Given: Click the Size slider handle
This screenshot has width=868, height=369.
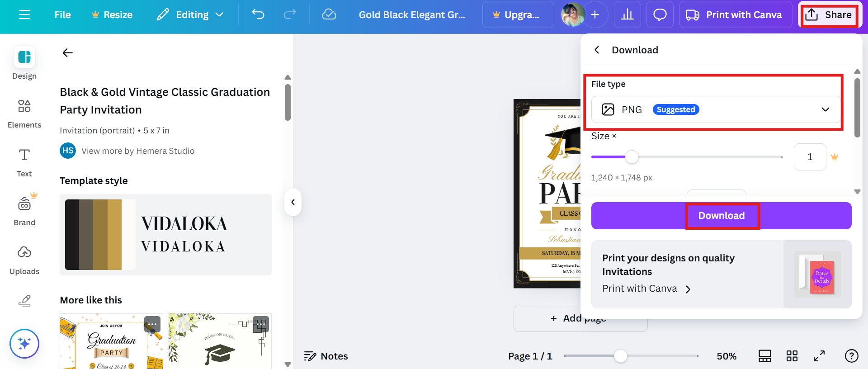Looking at the screenshot, I should point(632,157).
